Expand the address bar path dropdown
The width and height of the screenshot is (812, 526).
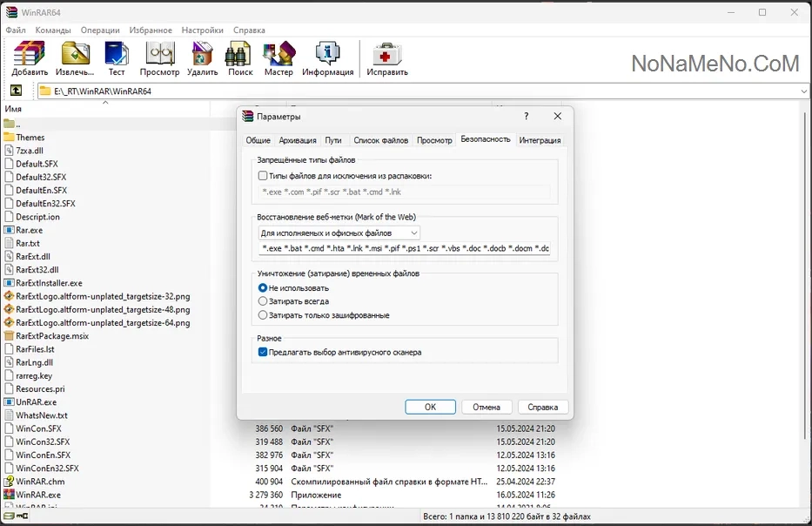803,91
